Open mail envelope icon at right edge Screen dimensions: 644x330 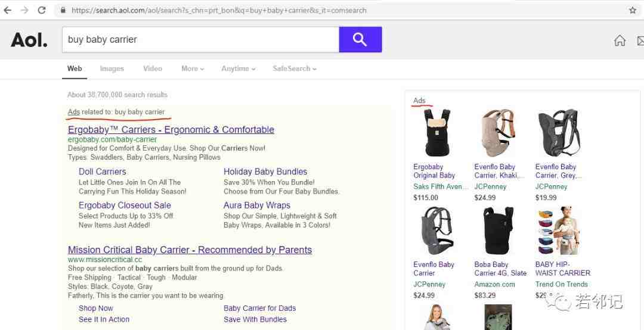640,41
